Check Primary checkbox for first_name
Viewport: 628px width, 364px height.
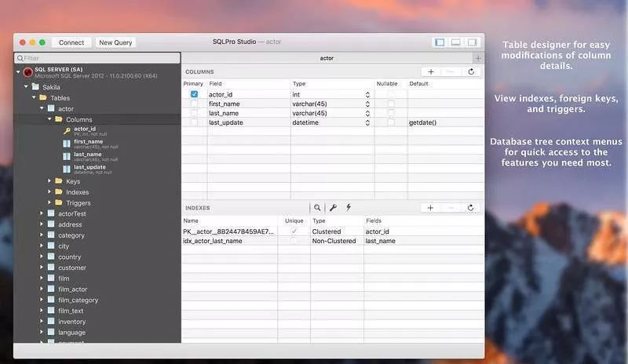tap(194, 104)
